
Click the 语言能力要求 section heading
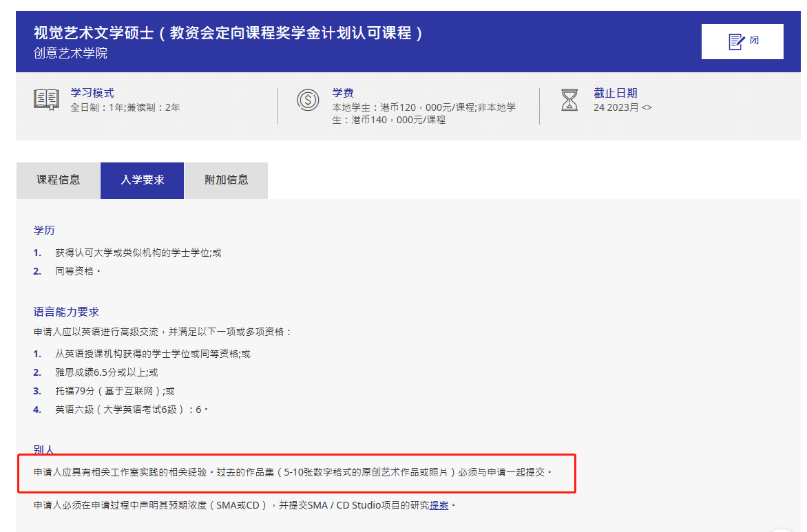pyautogui.click(x=66, y=312)
